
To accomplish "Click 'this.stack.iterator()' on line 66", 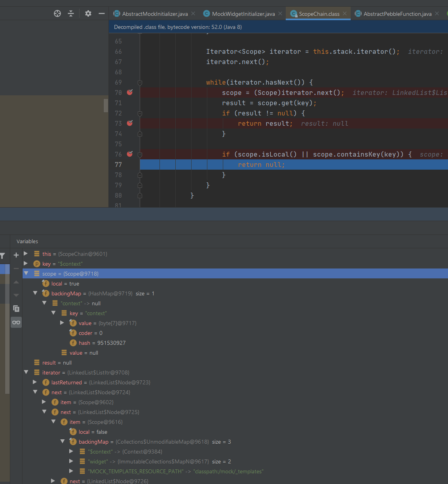I will point(354,51).
